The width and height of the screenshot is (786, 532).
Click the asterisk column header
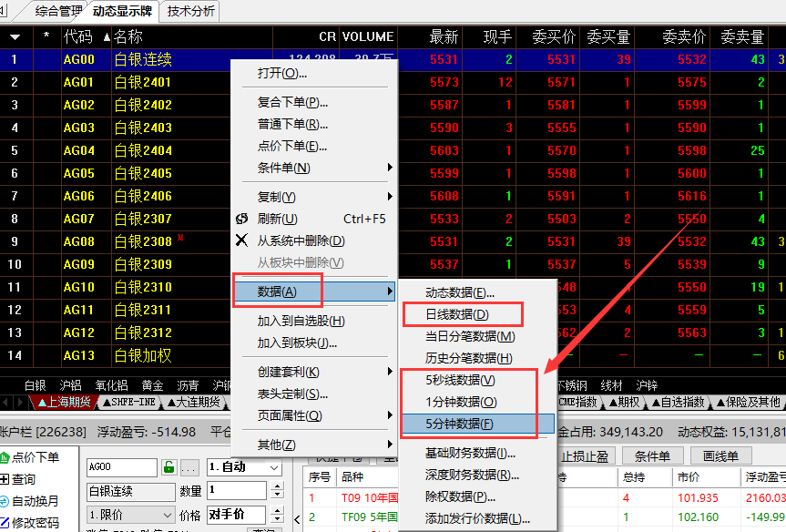pyautogui.click(x=46, y=36)
